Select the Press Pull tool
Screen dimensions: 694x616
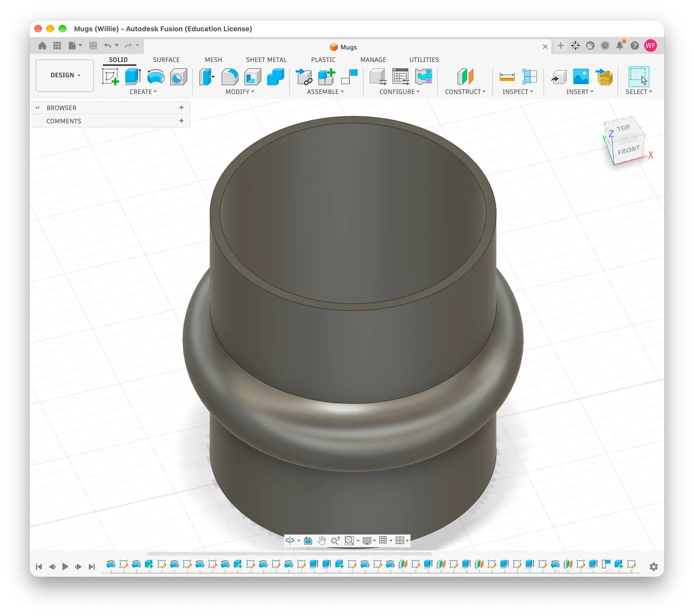[x=207, y=76]
